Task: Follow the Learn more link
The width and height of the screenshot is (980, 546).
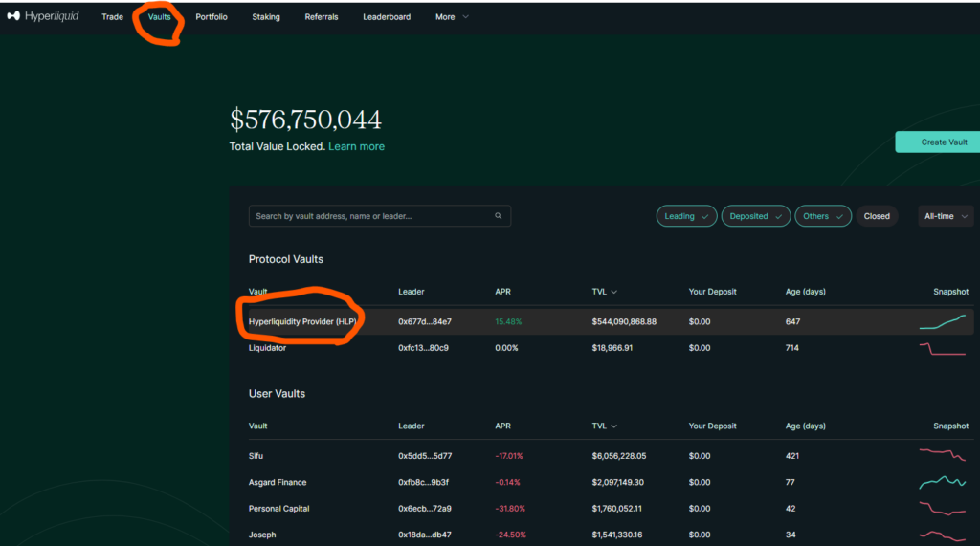Action: pos(356,146)
